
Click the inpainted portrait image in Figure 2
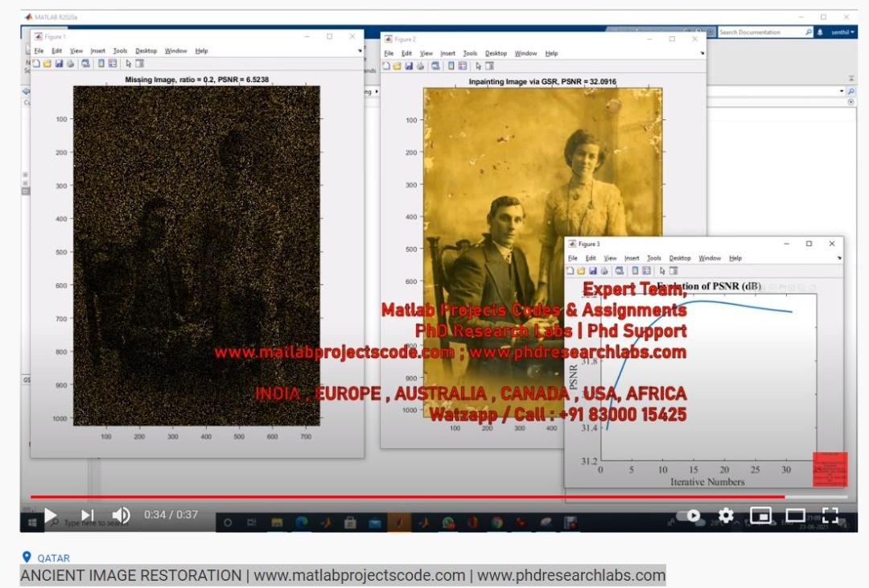(542, 252)
